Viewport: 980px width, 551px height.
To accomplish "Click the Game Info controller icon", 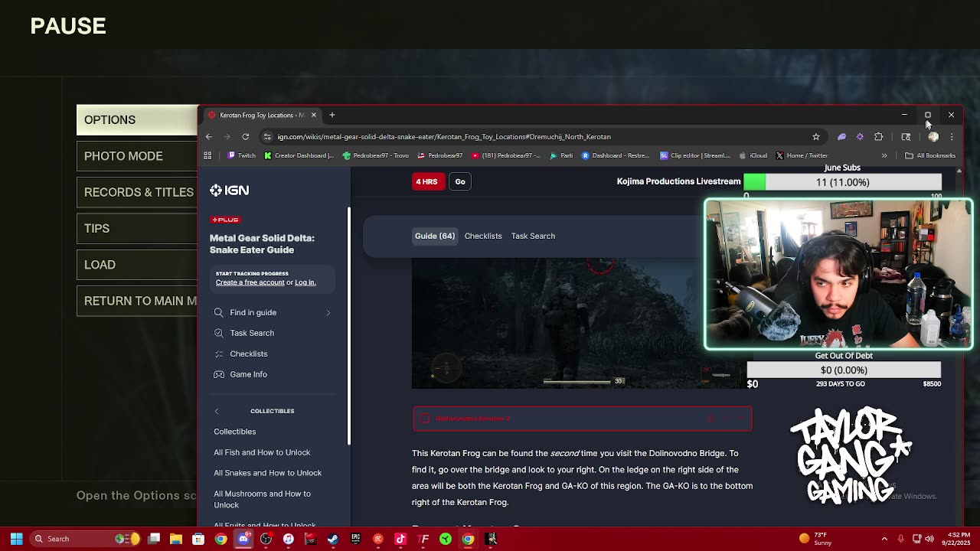I will 219,374.
